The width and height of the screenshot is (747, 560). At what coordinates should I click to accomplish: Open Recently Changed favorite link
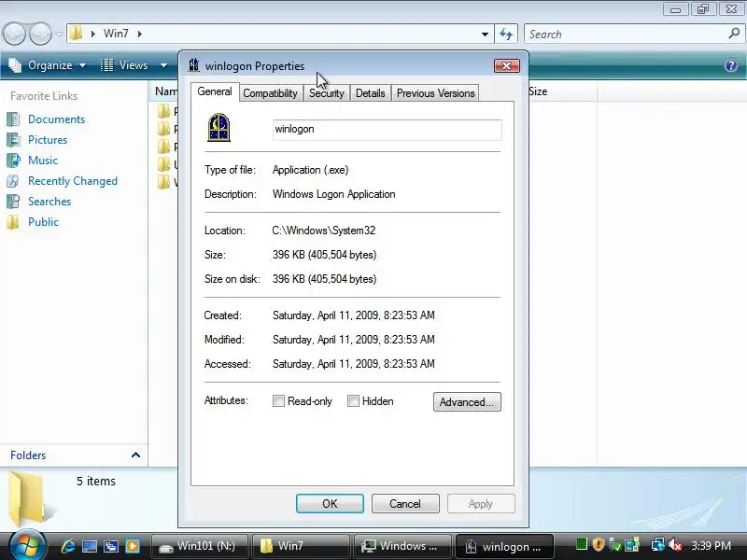pos(73,181)
